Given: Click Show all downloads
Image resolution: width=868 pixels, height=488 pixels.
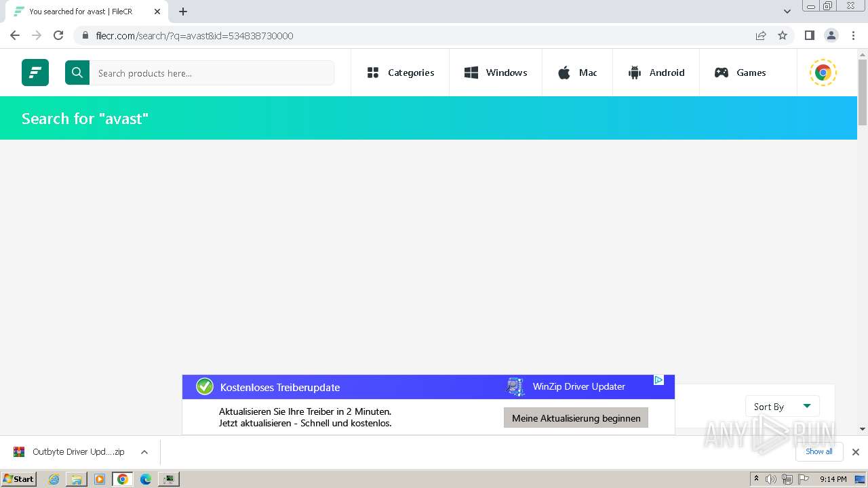Looking at the screenshot, I should [818, 451].
